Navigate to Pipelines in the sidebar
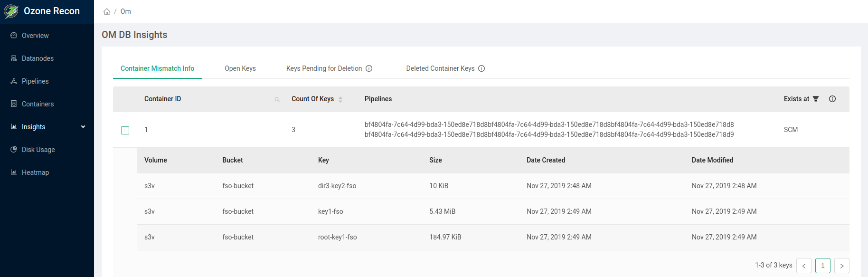The width and height of the screenshot is (868, 277). click(x=35, y=81)
